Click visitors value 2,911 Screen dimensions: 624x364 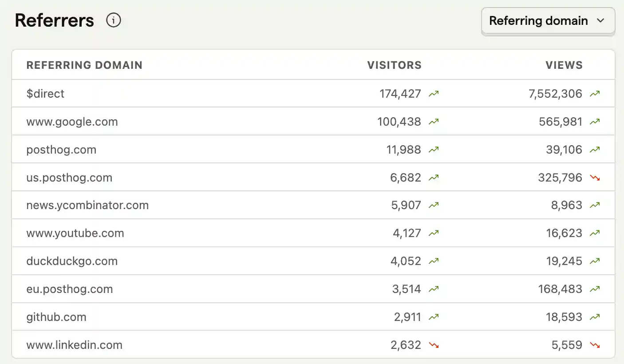(x=407, y=317)
